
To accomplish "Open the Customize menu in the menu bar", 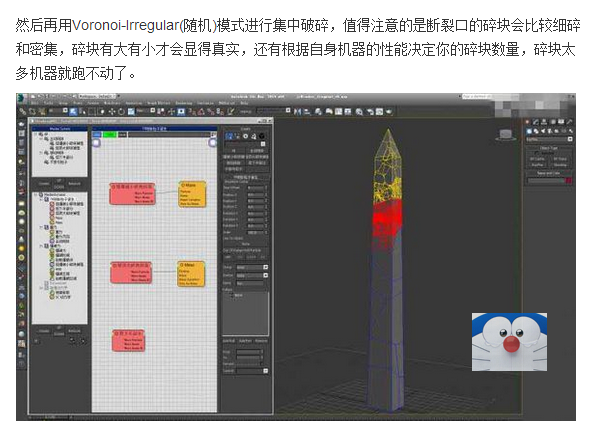I will [x=205, y=103].
